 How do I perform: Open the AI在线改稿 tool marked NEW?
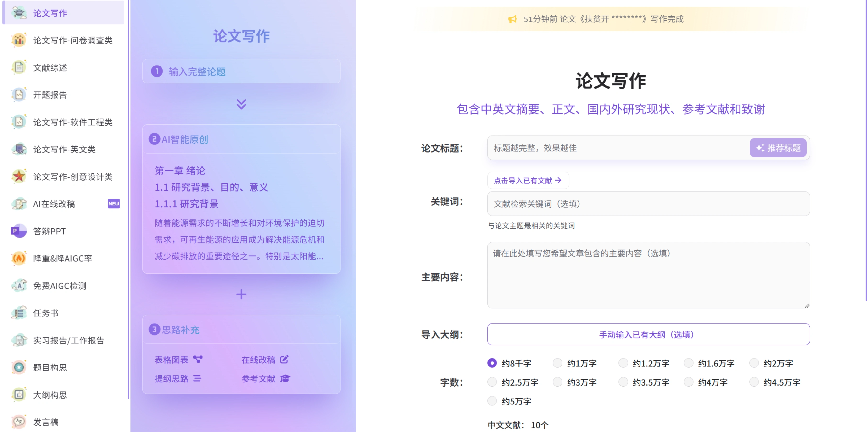point(54,204)
